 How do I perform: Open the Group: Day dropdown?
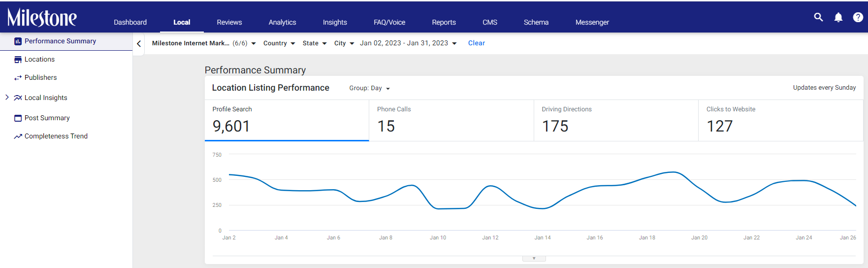370,88
